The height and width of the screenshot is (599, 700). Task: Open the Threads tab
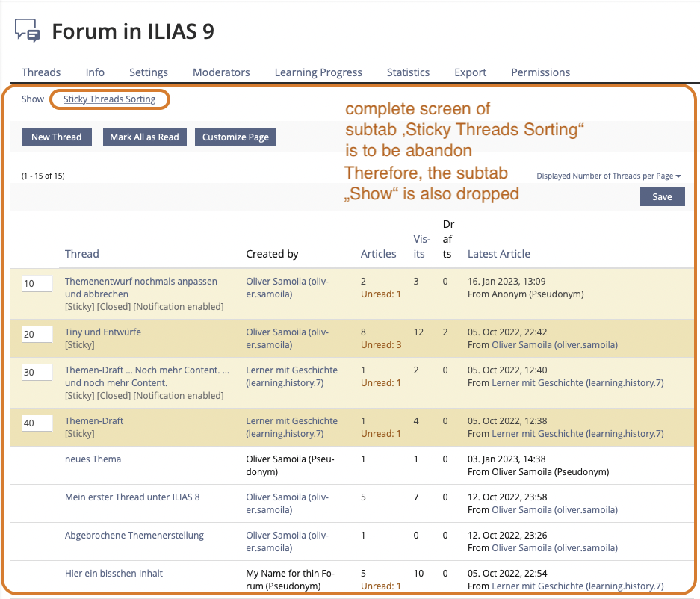41,72
